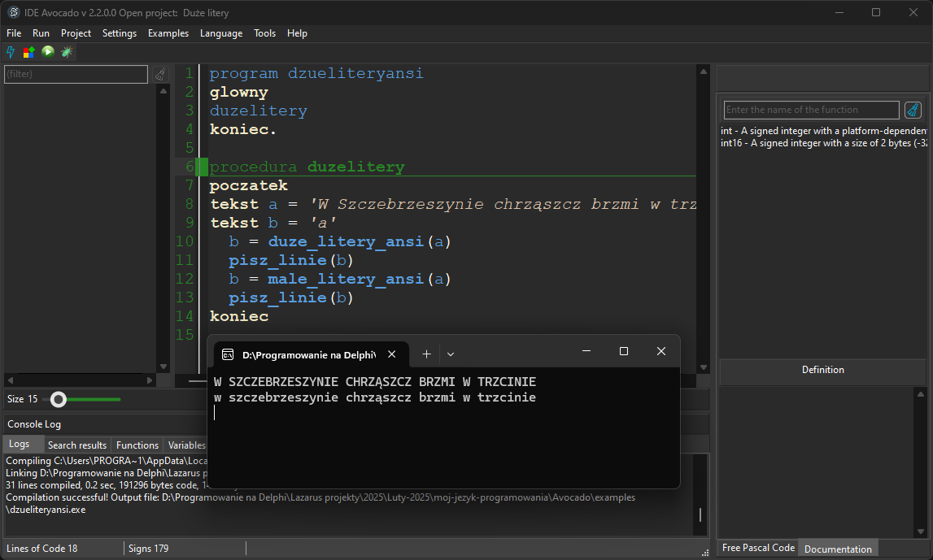Click the colored blocks toolbar icon
The image size is (933, 560).
click(28, 52)
